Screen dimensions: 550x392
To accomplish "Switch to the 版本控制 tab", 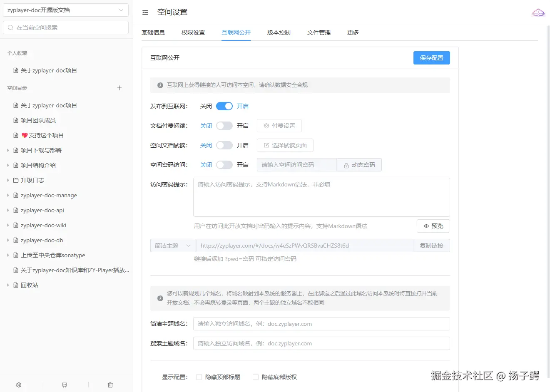I will click(279, 32).
